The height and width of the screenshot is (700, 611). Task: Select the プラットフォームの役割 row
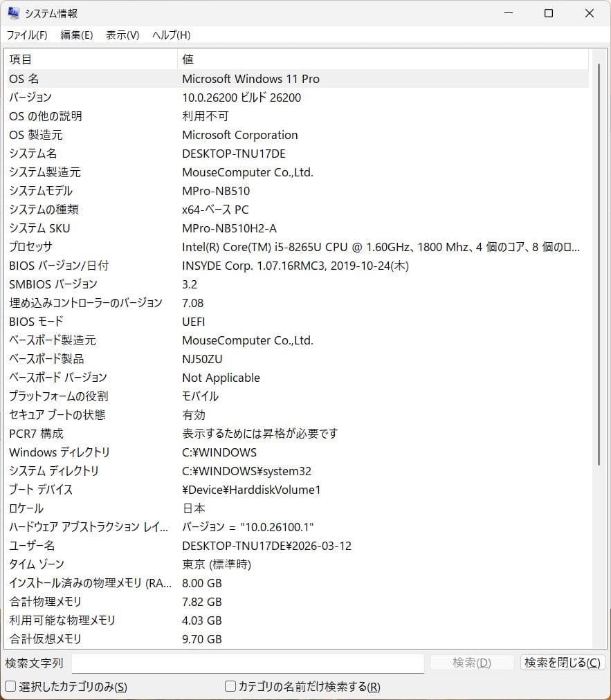(298, 396)
